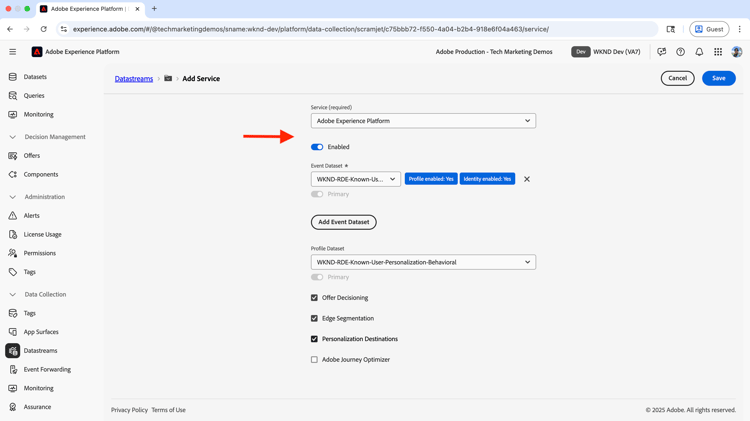Collapse the Data Collection section

(13, 294)
